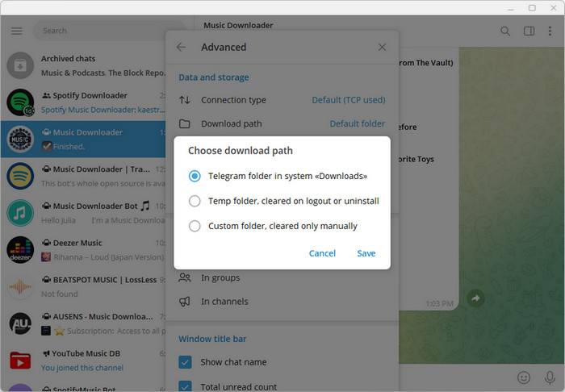Cancel the download path dialog
This screenshot has width=565, height=392.
tap(322, 253)
